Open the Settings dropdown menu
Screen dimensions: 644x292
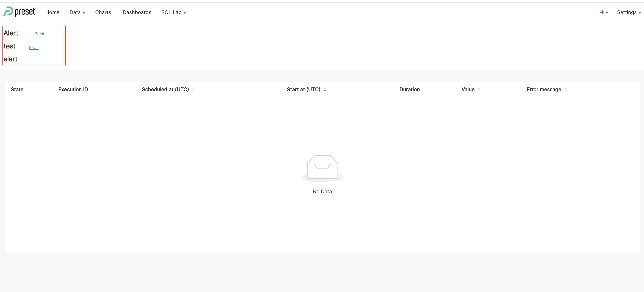(628, 12)
